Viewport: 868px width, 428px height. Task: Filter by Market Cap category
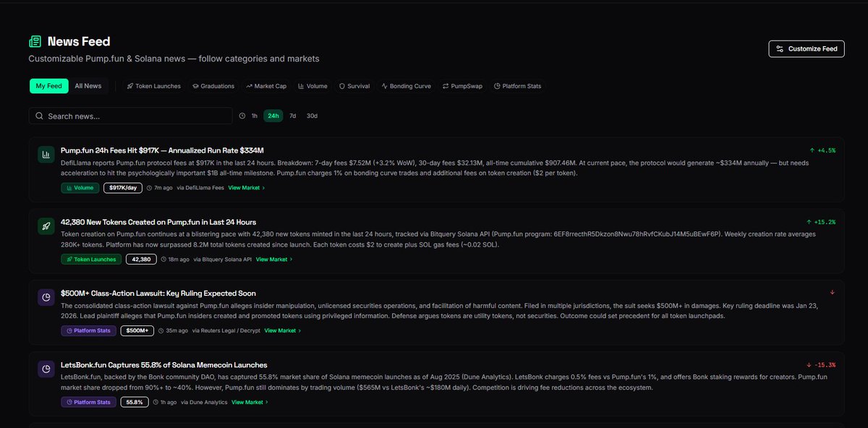pos(266,86)
